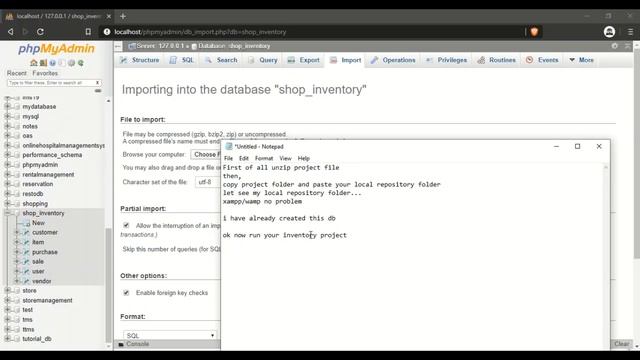
Task: Open the Search tab
Action: [x=221, y=60]
